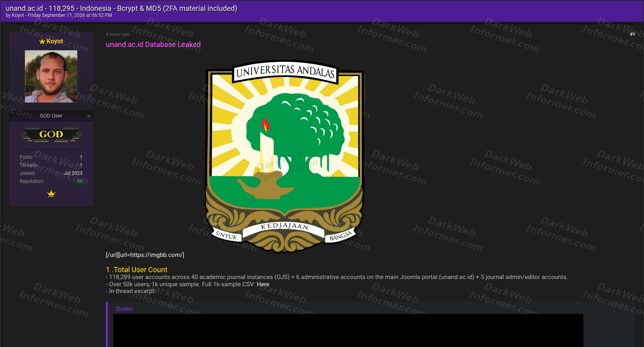
Task: Click inside the black quoted excerpt block
Action: click(348, 331)
